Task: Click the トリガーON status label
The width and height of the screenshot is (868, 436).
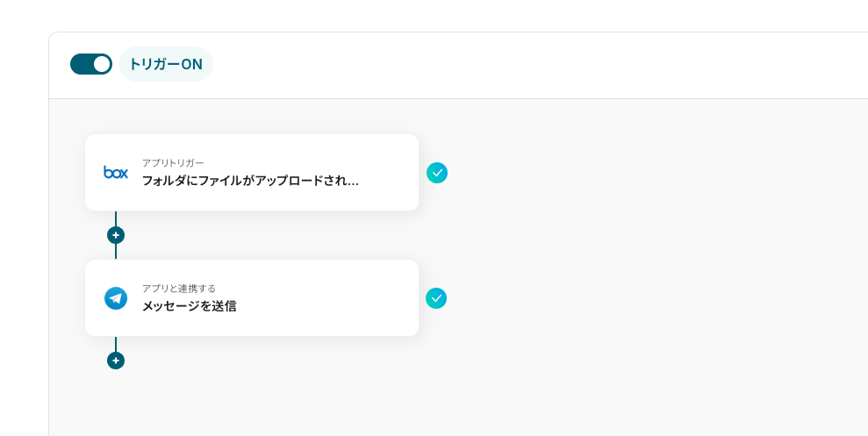Action: coord(166,64)
